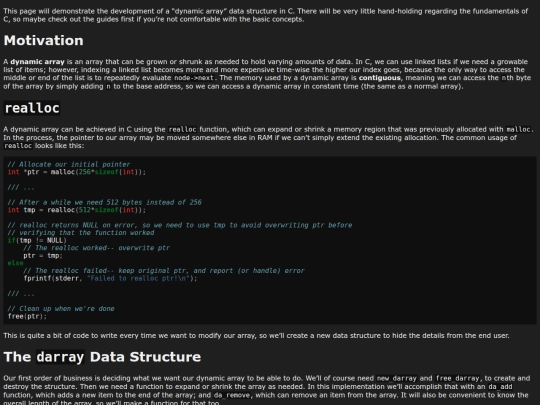This screenshot has height=405, width=540.
Task: Click the comment '// Allocate our initial pointer'
Action: 69,164
